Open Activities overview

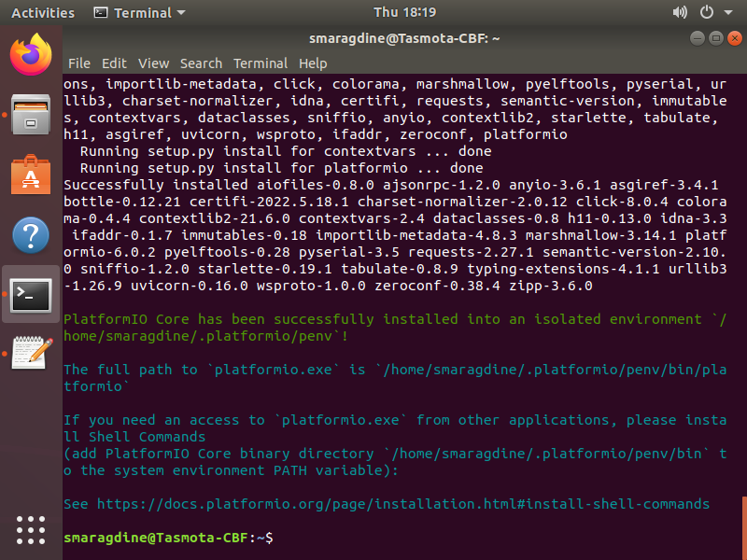pyautogui.click(x=43, y=13)
